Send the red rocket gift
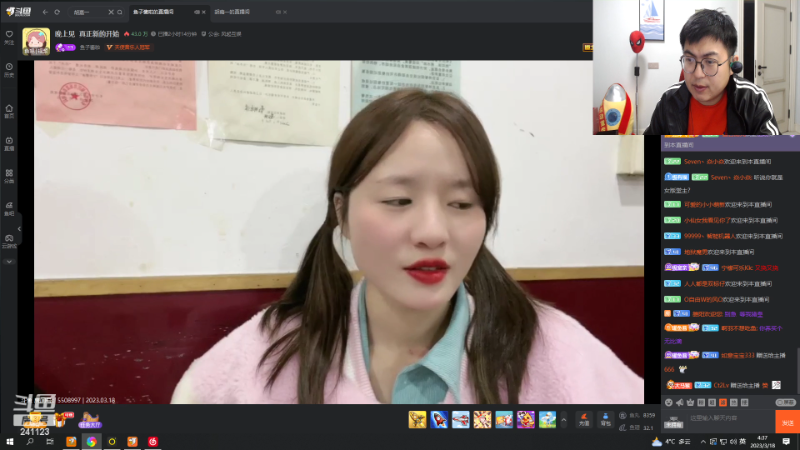The height and width of the screenshot is (450, 800). (x=439, y=419)
